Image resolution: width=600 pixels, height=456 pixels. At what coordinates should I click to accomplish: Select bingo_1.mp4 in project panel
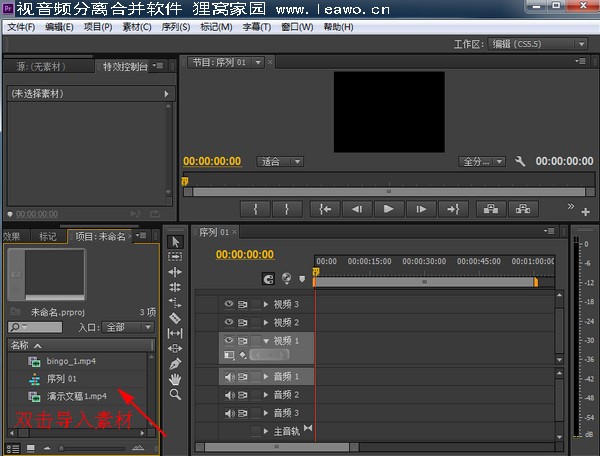click(x=70, y=360)
